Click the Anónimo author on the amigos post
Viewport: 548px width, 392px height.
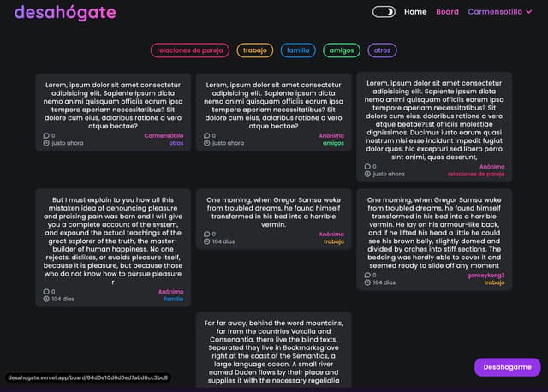331,135
